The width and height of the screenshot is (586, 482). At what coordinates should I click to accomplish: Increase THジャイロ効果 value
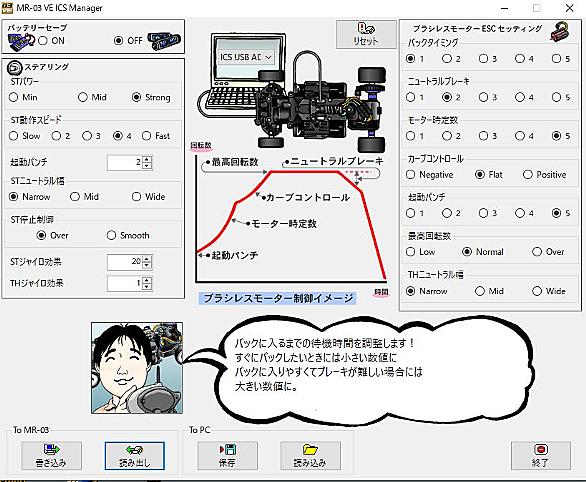(x=147, y=280)
